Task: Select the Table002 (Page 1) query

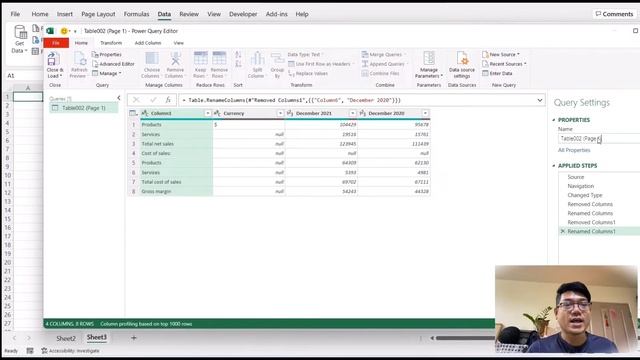Action: pyautogui.click(x=84, y=108)
